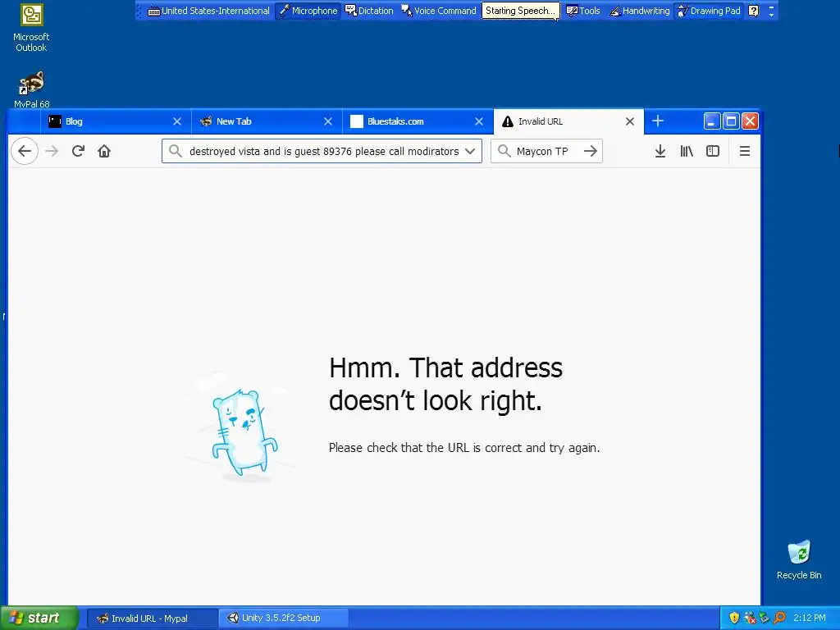Click the green shield tray icon
Screen dimensions: 840x630
[765, 618]
